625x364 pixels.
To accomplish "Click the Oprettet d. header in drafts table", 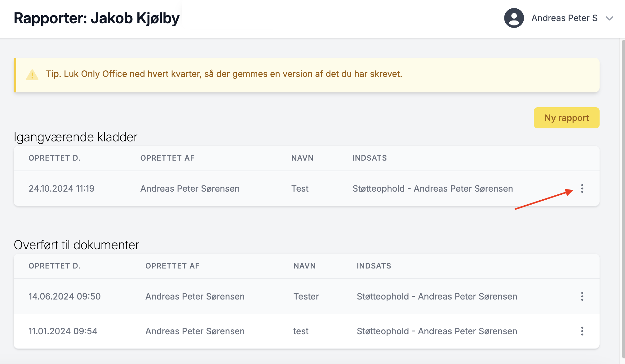I will 54,158.
